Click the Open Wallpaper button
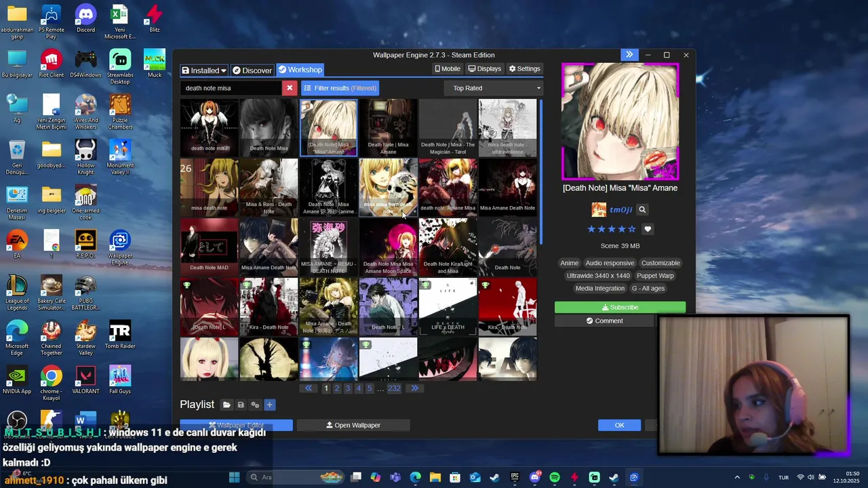This screenshot has height=488, width=868. point(353,425)
